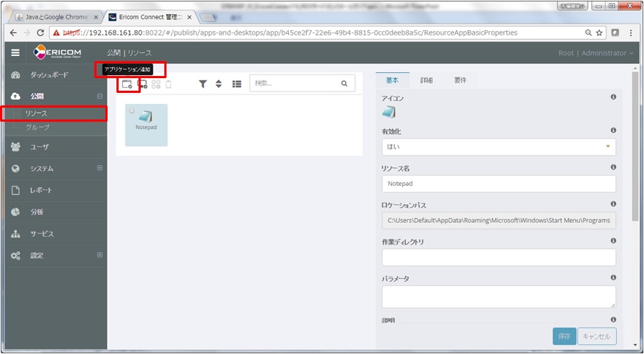Switch to the 要件 tab
The image size is (644, 354).
pyautogui.click(x=461, y=80)
